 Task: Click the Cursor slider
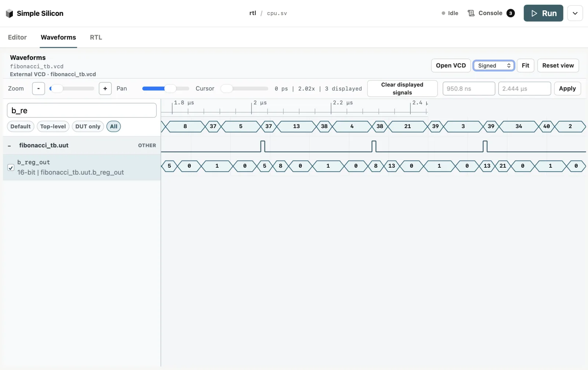[x=244, y=89]
